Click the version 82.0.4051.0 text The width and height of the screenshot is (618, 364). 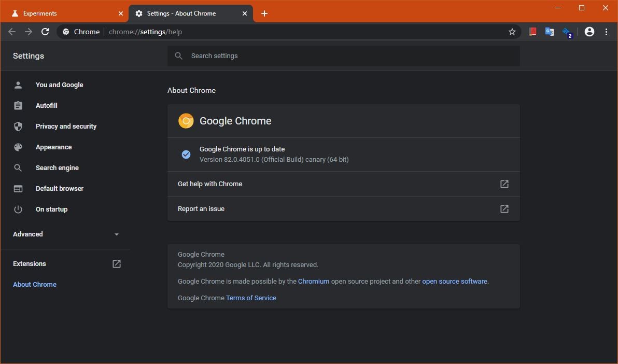pos(274,160)
